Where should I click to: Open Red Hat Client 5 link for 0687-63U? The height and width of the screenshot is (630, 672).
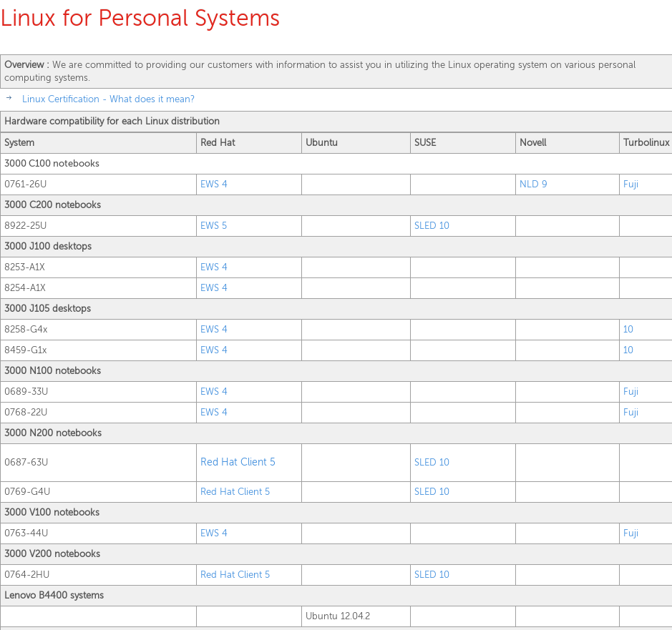click(x=238, y=462)
